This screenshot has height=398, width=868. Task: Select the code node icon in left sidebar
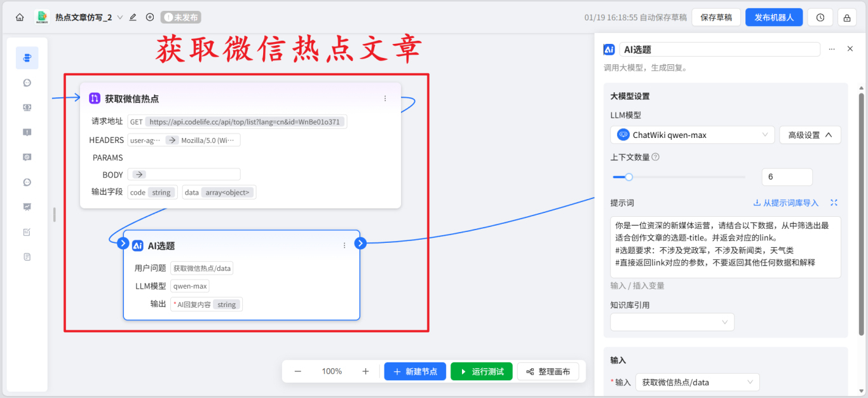coord(27,107)
